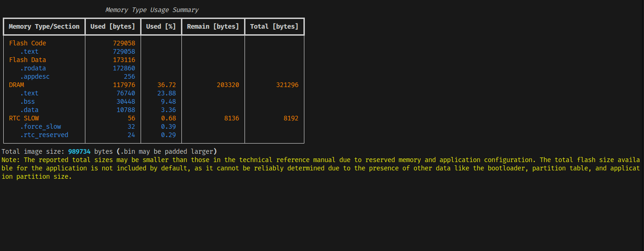
Task: Click the Used [%] column header
Action: click(x=161, y=26)
